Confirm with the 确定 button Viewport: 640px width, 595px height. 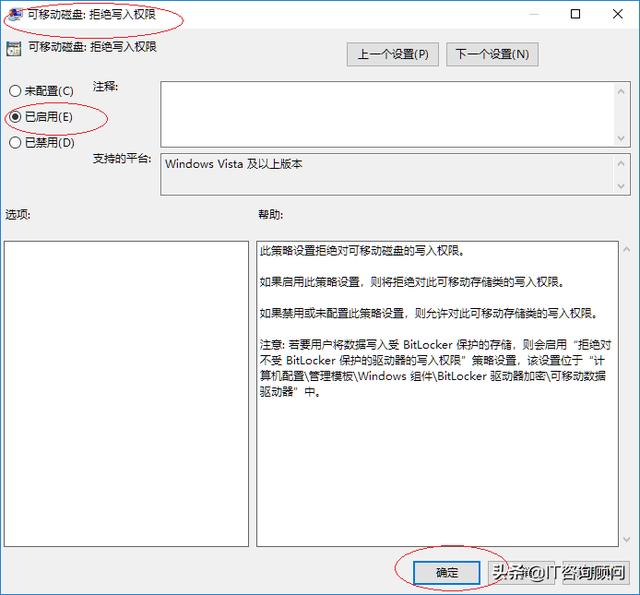click(447, 573)
